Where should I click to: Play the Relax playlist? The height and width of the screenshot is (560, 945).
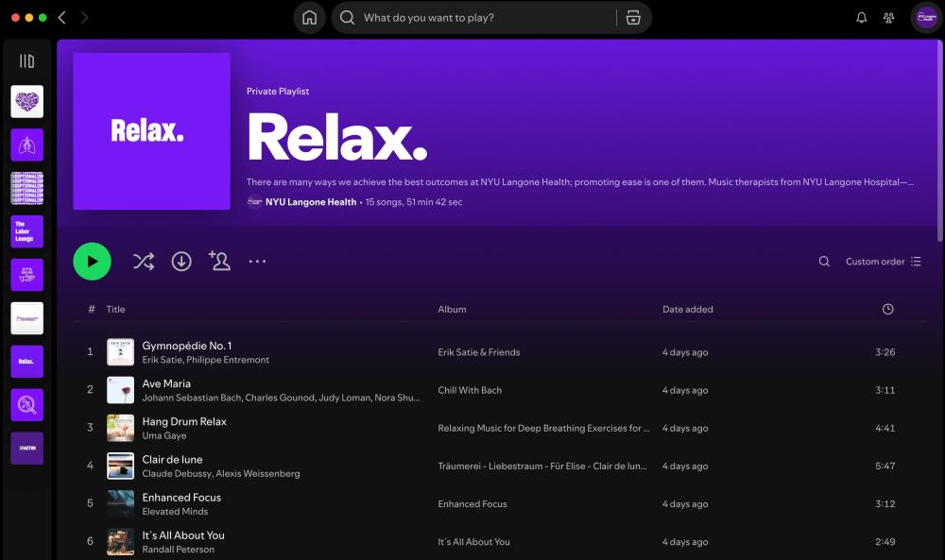[92, 262]
